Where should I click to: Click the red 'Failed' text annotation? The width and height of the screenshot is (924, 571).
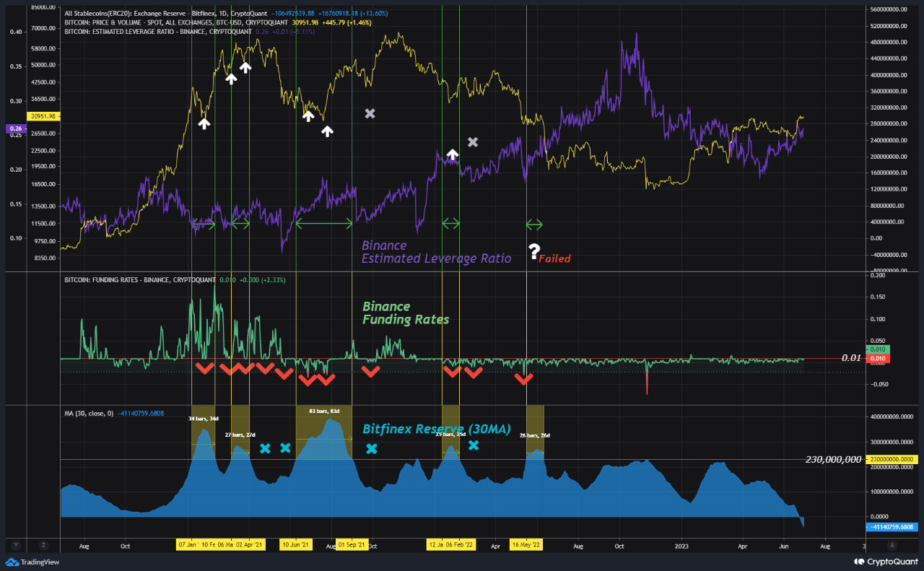pos(556,259)
